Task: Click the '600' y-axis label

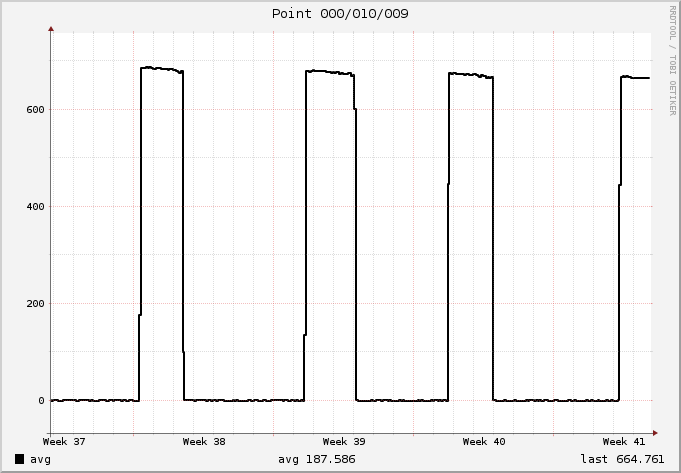Action: point(35,110)
